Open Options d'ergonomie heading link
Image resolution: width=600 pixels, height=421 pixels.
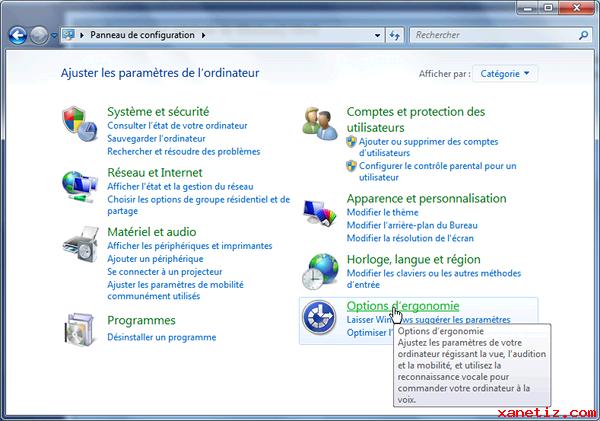403,306
